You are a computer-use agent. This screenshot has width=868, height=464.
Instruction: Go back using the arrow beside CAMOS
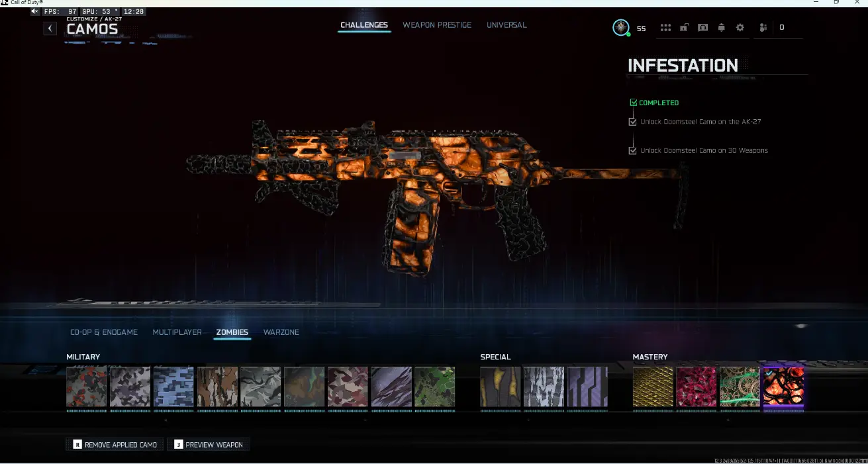tap(50, 28)
